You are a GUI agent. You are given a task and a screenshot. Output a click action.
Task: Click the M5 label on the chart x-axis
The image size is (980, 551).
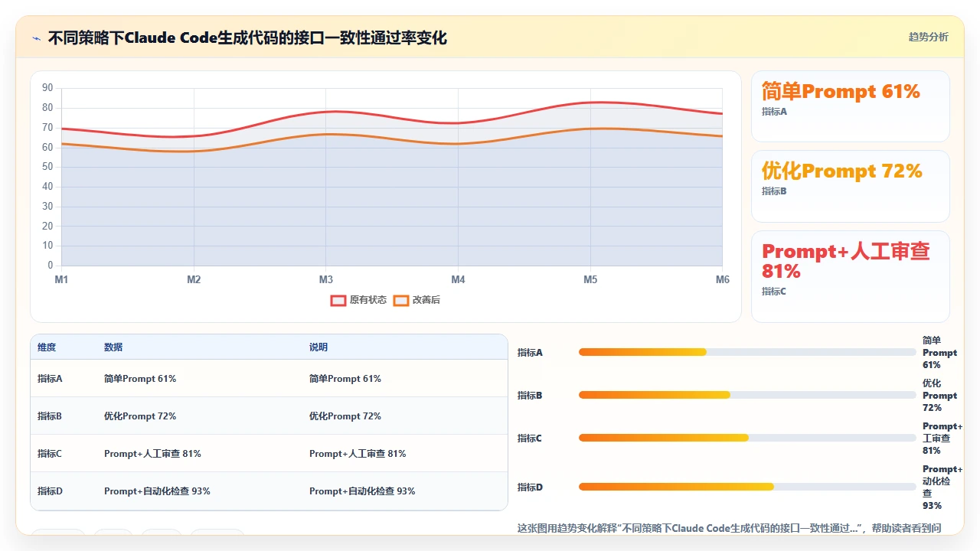(590, 280)
